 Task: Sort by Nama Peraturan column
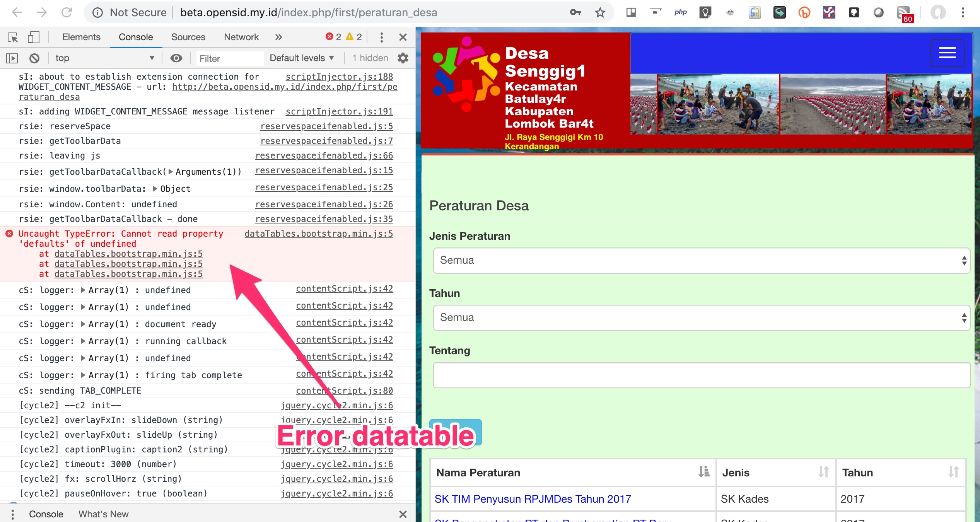coord(573,473)
